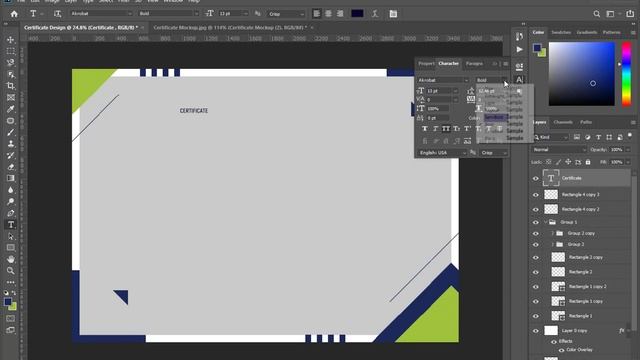Select the Rectangle shape tool

tap(11, 247)
